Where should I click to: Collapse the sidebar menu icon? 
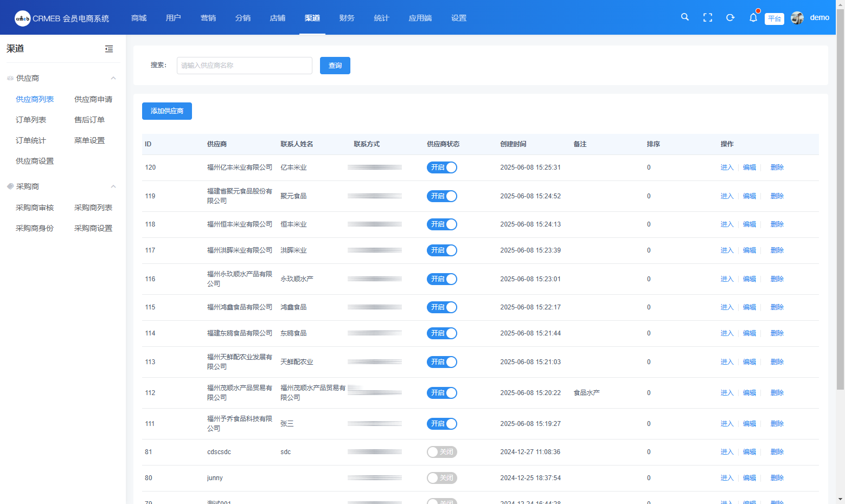tap(109, 49)
